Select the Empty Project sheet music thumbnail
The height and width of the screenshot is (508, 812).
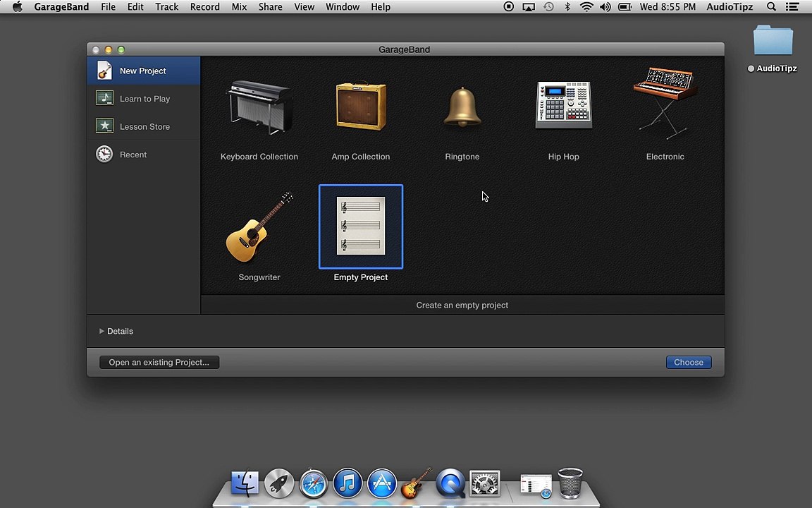tap(361, 226)
